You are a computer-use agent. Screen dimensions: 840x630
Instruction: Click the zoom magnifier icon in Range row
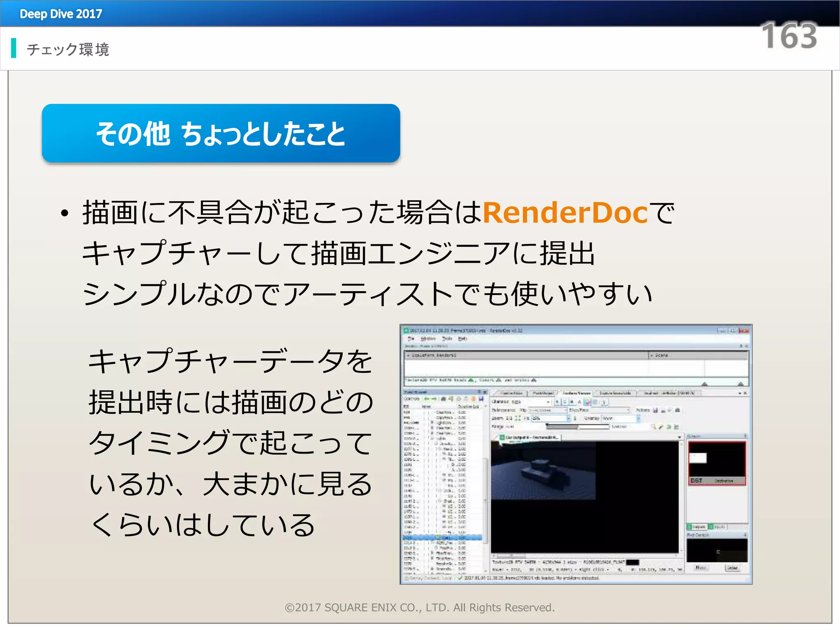point(653,427)
